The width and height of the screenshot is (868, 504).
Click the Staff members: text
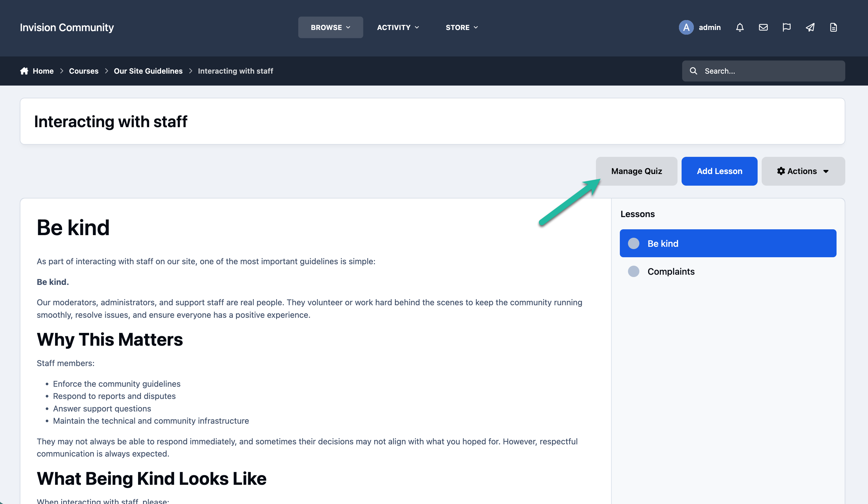coord(66,363)
